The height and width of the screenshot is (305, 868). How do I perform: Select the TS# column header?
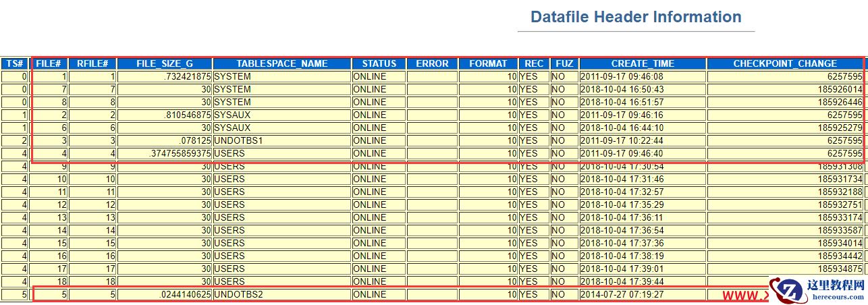pos(13,63)
